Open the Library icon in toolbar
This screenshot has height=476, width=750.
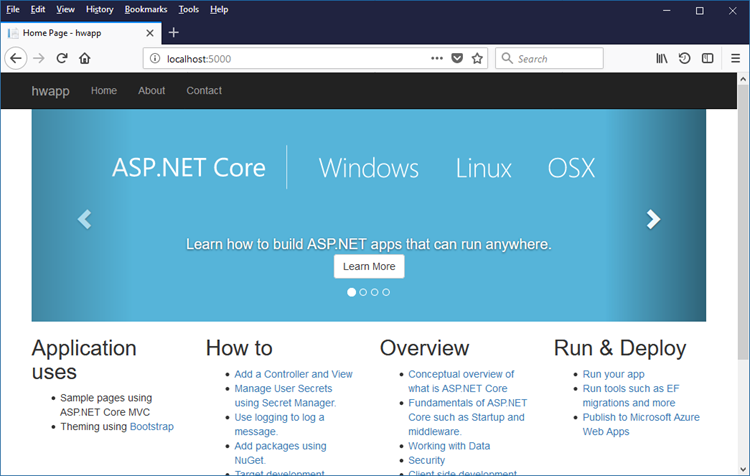point(662,58)
